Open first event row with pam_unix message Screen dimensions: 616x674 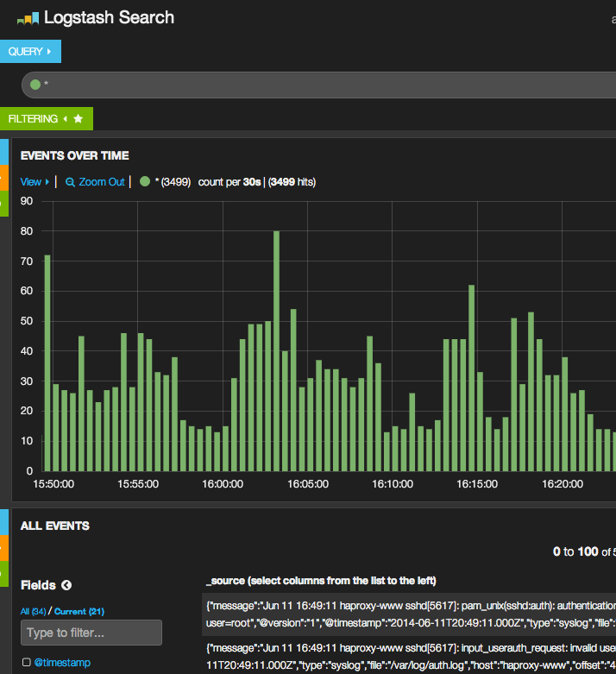pyautogui.click(x=409, y=614)
